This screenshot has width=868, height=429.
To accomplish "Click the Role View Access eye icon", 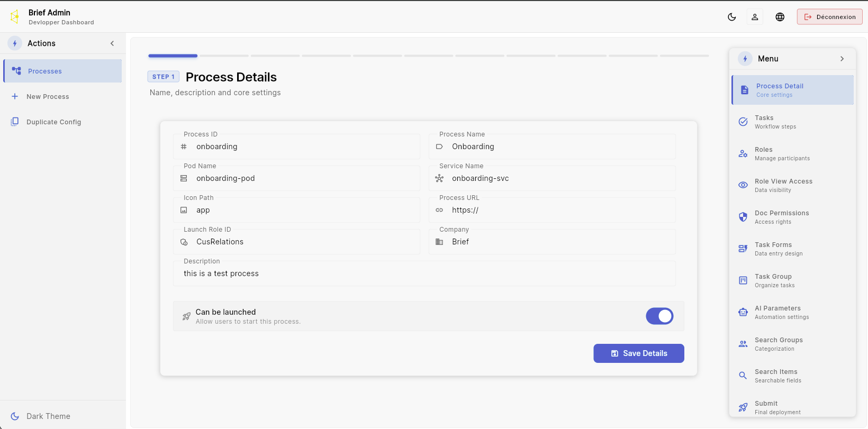I will [743, 185].
